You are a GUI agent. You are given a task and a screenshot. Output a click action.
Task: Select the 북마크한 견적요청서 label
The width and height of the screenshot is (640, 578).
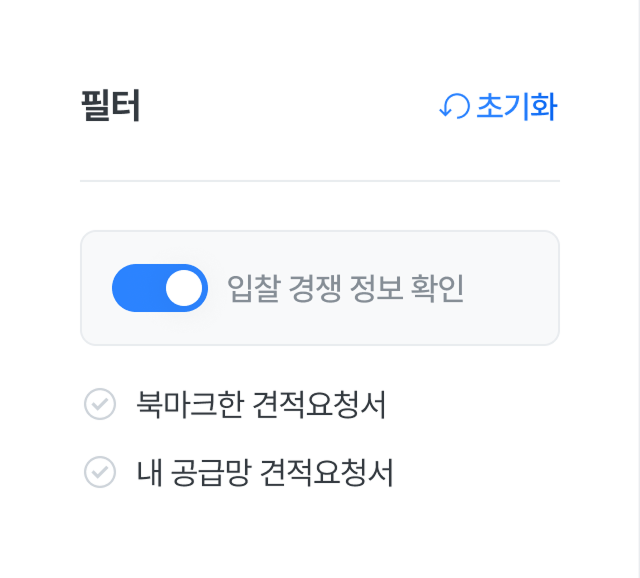click(261, 405)
